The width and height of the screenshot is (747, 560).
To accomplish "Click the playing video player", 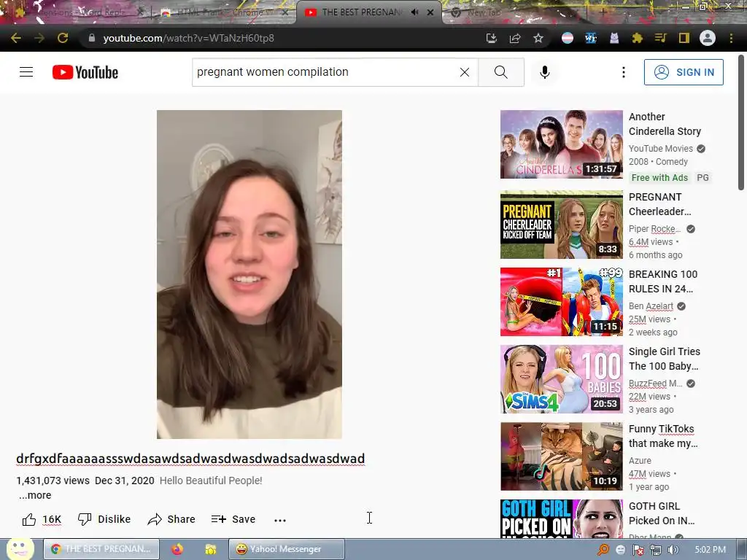I will [249, 274].
